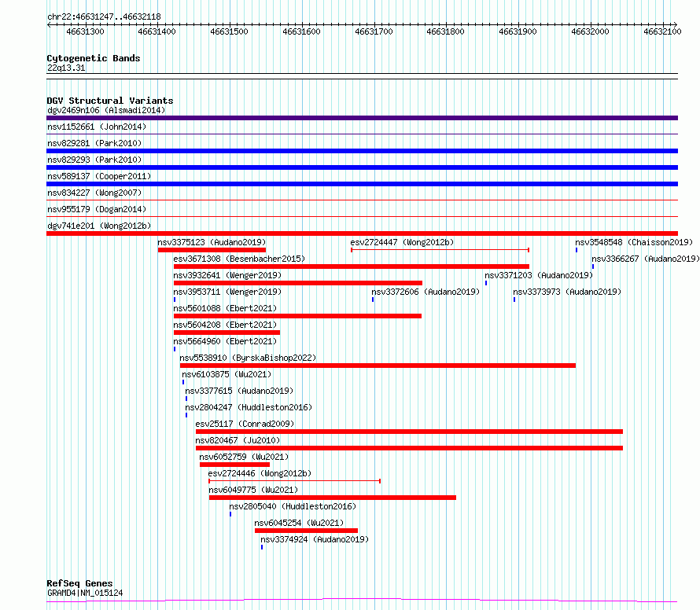Open nsv6049775 (Wu2021) label
This screenshot has width=700, height=610.
tap(253, 490)
